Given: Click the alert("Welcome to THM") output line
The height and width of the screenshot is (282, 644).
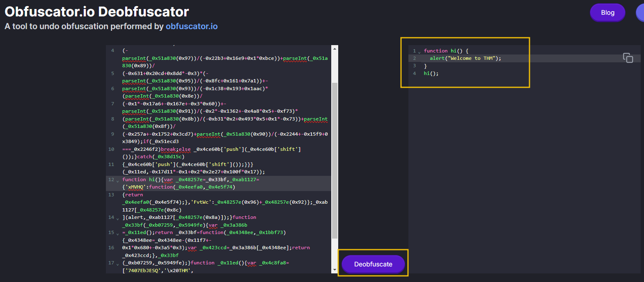Looking at the screenshot, I should (465, 58).
